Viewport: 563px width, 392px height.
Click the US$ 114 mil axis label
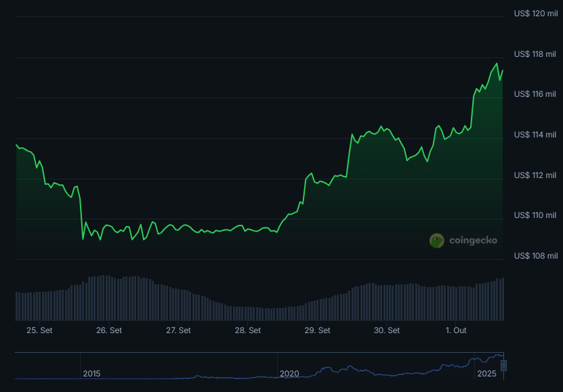click(535, 135)
